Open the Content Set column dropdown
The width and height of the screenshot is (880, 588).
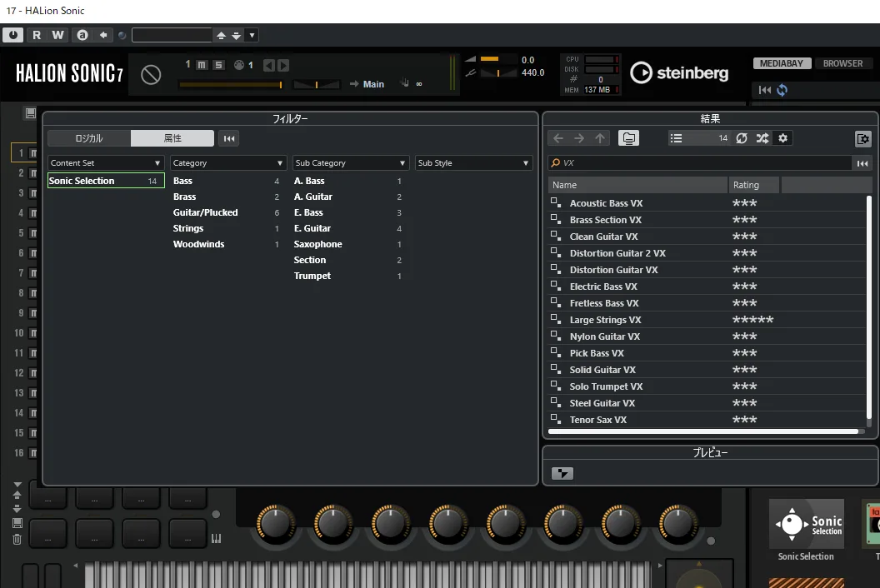tap(106, 162)
